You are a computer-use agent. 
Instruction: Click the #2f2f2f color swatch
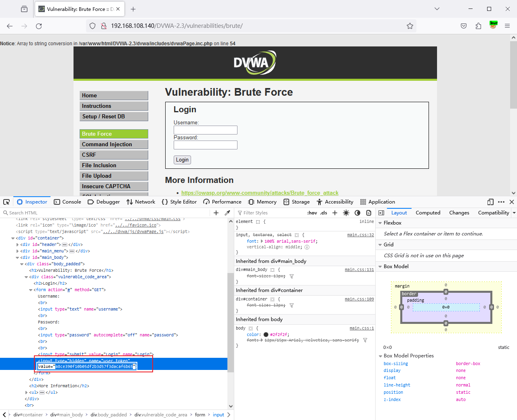pos(266,334)
